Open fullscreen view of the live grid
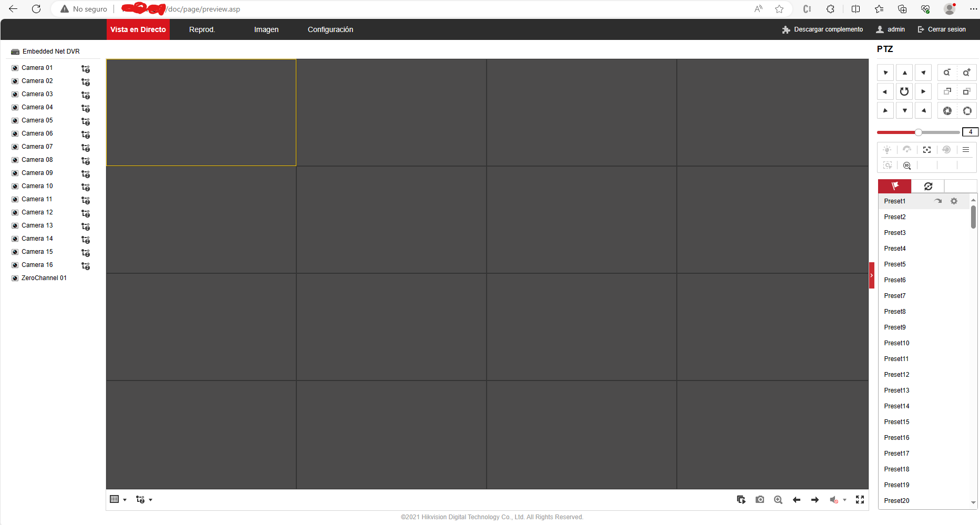 860,500
